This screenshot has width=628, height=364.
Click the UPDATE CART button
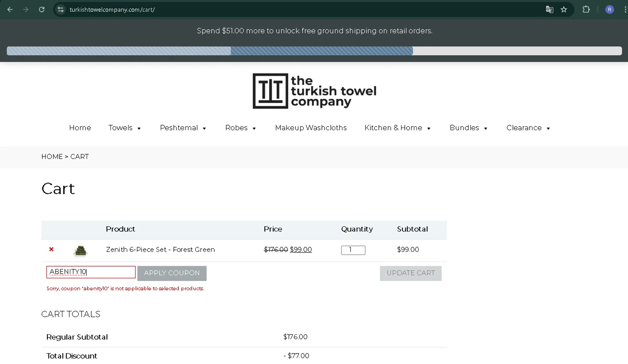(x=411, y=273)
